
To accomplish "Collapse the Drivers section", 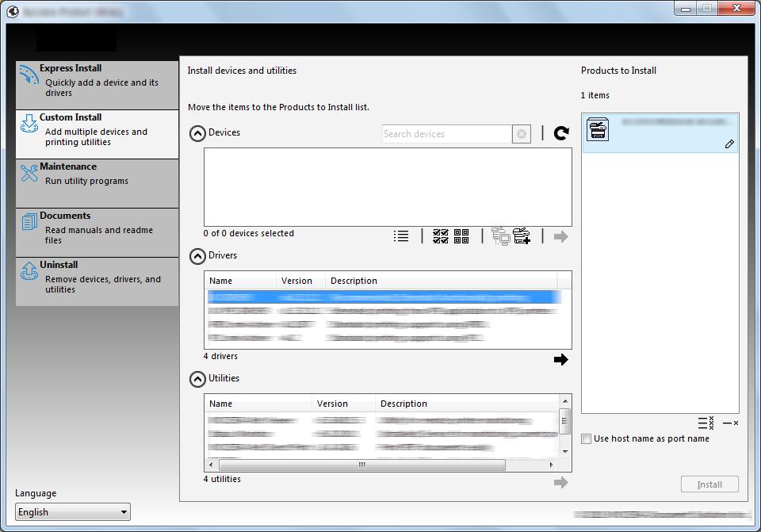I will (197, 256).
